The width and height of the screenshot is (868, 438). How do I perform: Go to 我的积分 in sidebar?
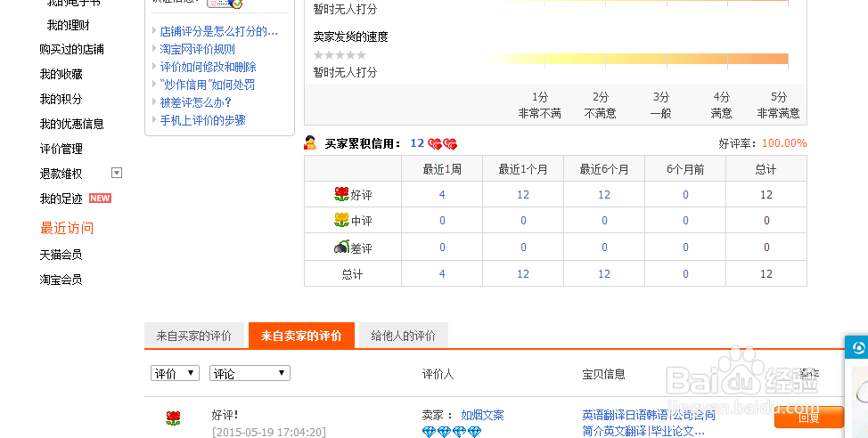coord(61,99)
